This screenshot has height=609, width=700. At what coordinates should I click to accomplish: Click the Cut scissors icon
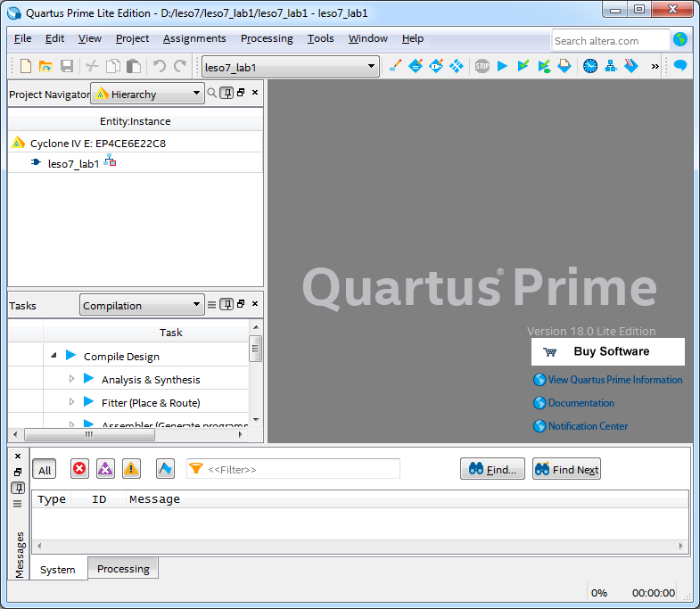click(x=92, y=67)
